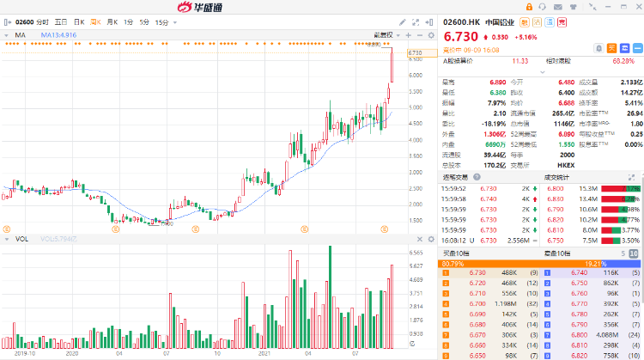This screenshot has width=644, height=360.
Task: Click the orange lock icon in title bar
Action: tap(529, 7)
